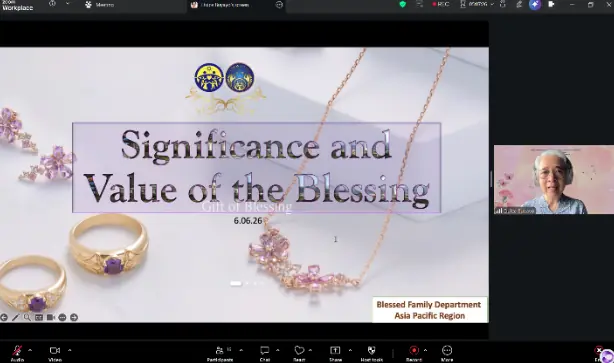Viewport: 614px width, 363px height.
Task: Go to next slide arrow
Action: point(74,317)
